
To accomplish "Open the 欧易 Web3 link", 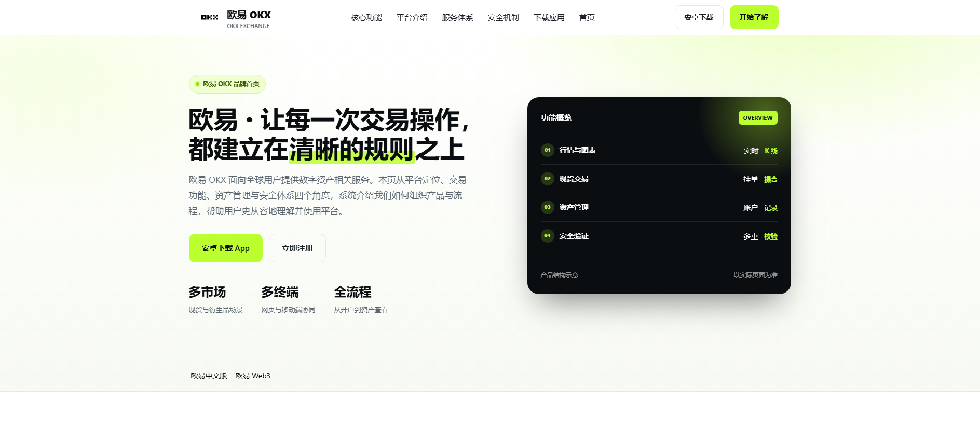I will point(253,376).
